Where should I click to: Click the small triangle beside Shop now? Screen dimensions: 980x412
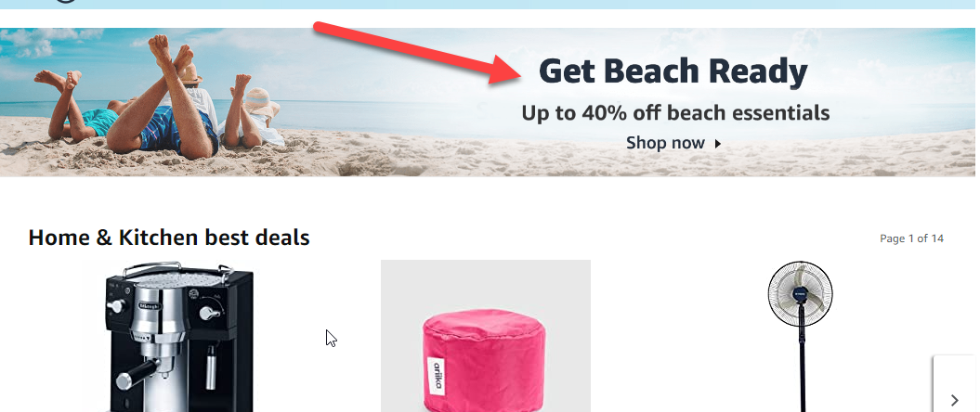(x=717, y=144)
